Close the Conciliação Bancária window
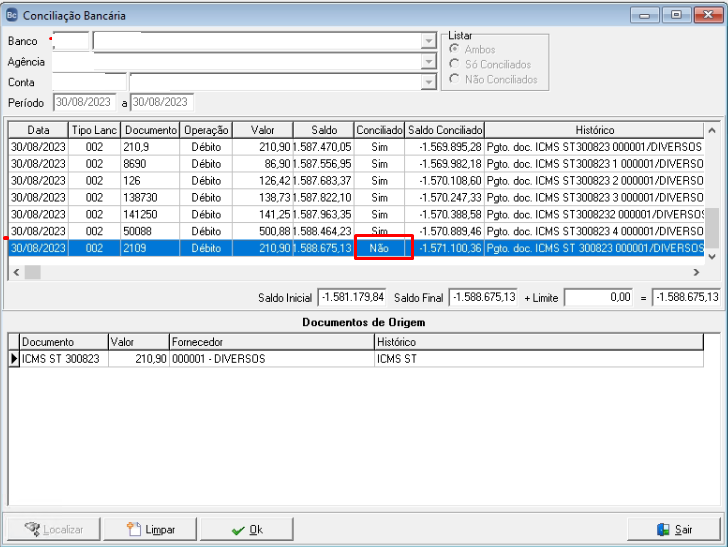This screenshot has width=728, height=547. 708,15
